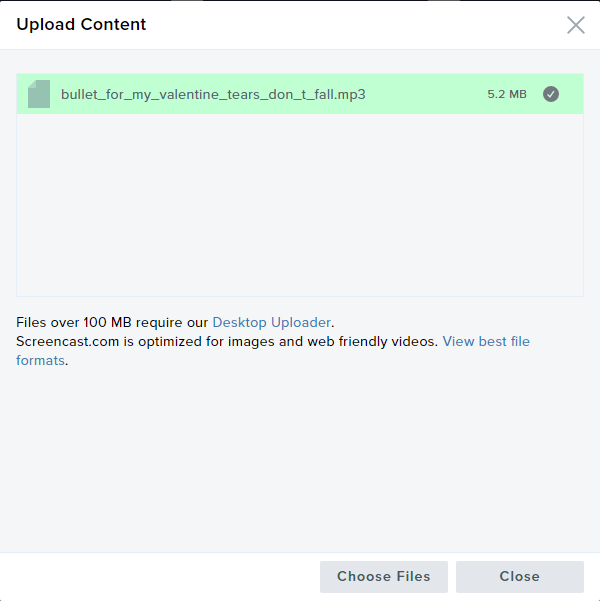Click the word Screencast.com in the help text
Screen dimensions: 600x601
[x=67, y=341]
